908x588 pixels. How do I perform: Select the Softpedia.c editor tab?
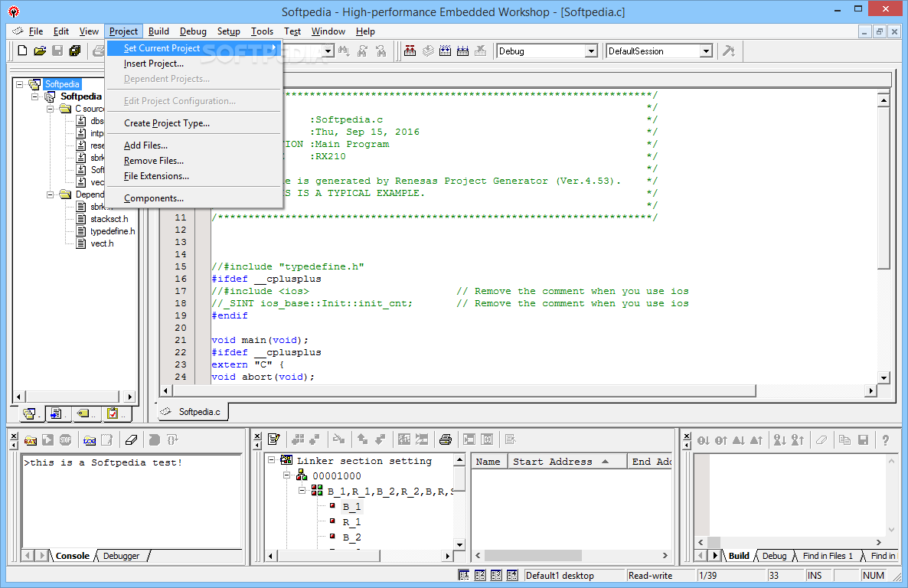pyautogui.click(x=194, y=411)
